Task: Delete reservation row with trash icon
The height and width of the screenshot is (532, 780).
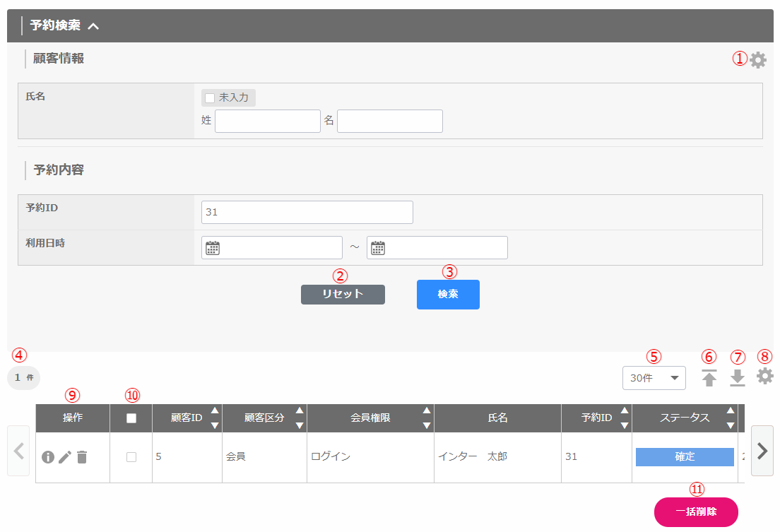Action: [x=82, y=457]
